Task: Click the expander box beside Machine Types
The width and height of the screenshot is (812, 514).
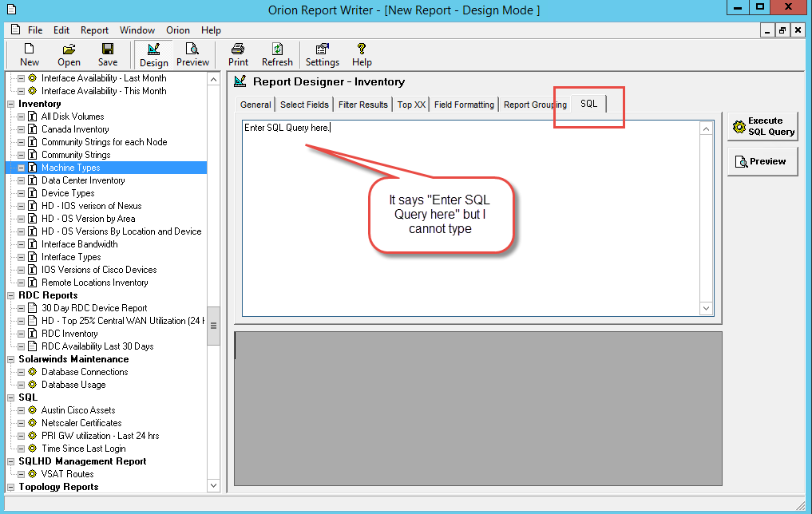Action: pyautogui.click(x=22, y=168)
